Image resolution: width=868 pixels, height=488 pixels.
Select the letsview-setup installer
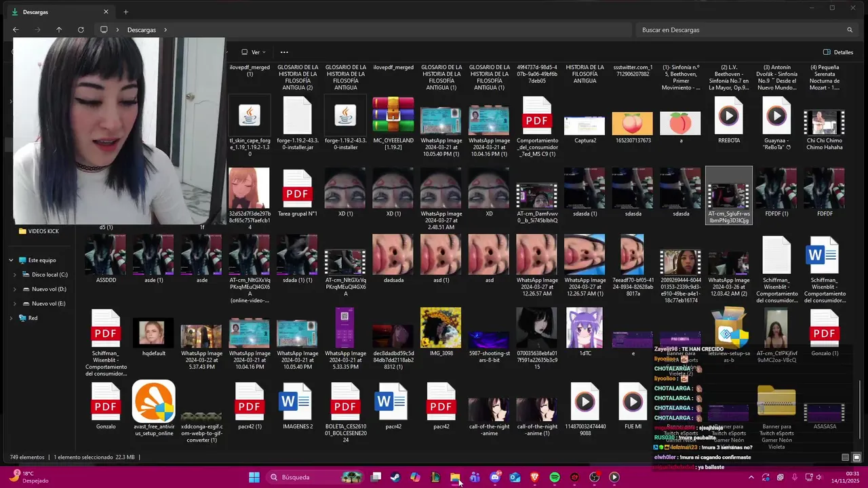click(729, 335)
